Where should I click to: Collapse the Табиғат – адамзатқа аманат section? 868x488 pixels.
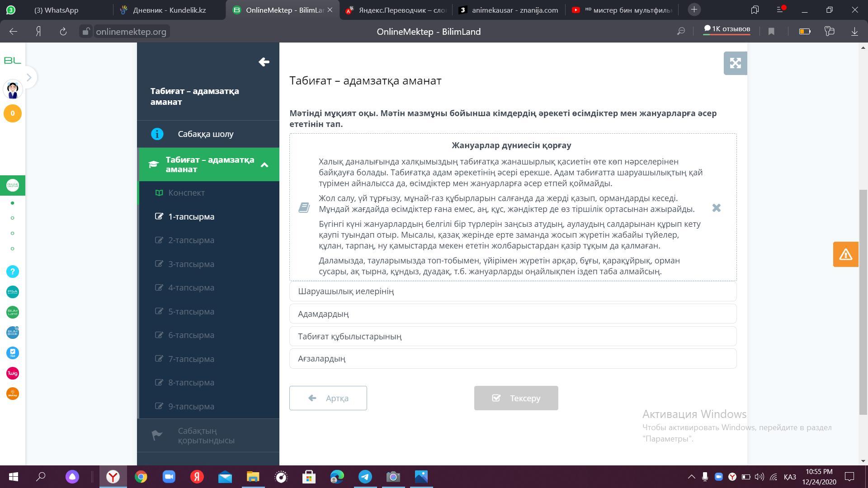[264, 165]
